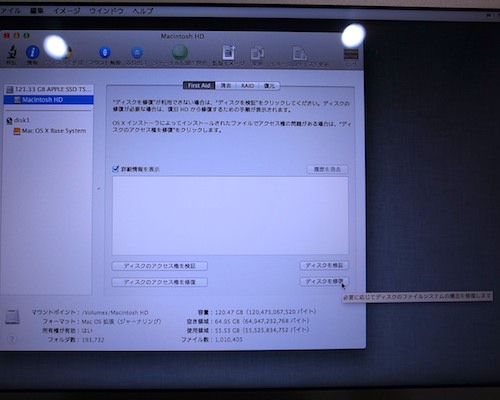Viewport: 500px width, 400px height.
Task: Select Mac OS X Base System volume
Action: 49,131
